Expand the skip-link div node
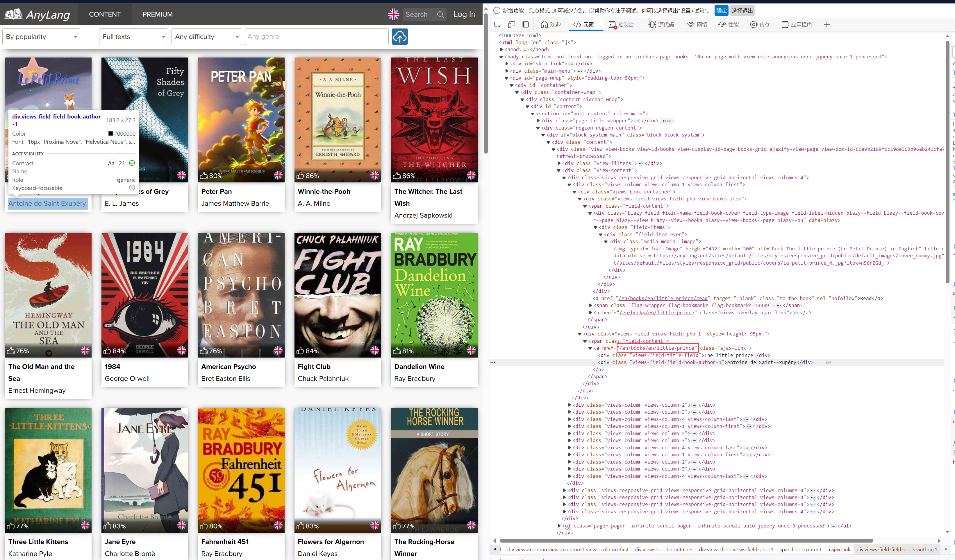Viewport: 955px width, 560px height. click(507, 64)
